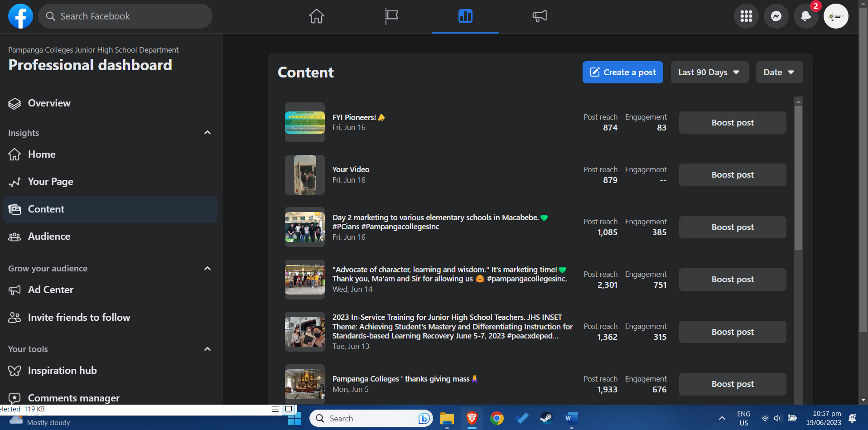Open Ad Center from the sidebar
868x430 pixels.
coord(110,290)
